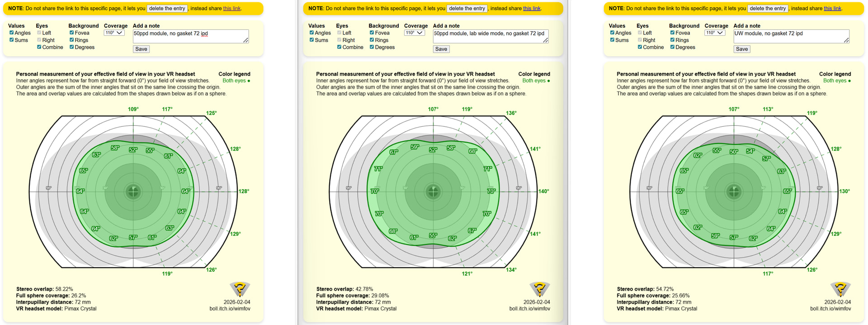Screen dimensions: 868x325
Task: Toggle the Rings checkbox in the left panel
Action: [x=71, y=40]
